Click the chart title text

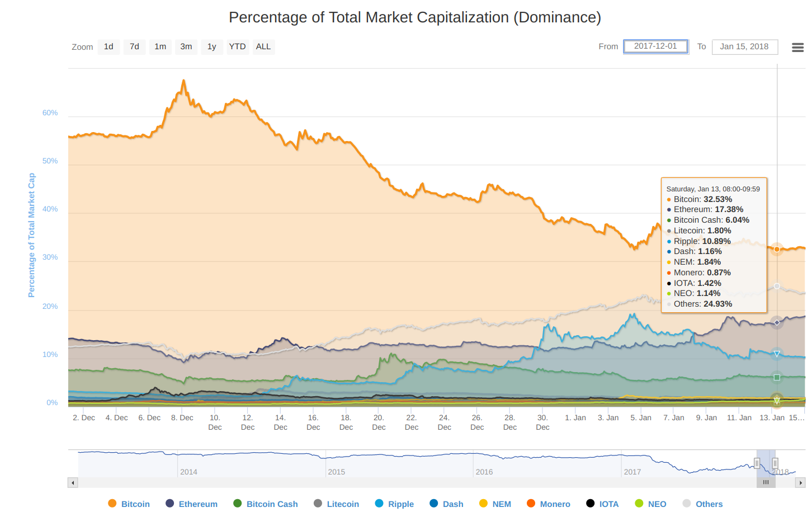pyautogui.click(x=415, y=17)
